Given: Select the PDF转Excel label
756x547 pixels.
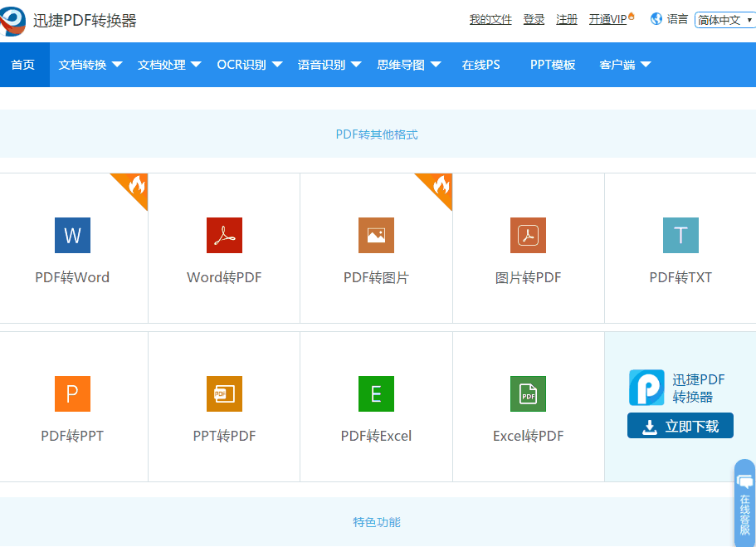Looking at the screenshot, I should tap(376, 436).
